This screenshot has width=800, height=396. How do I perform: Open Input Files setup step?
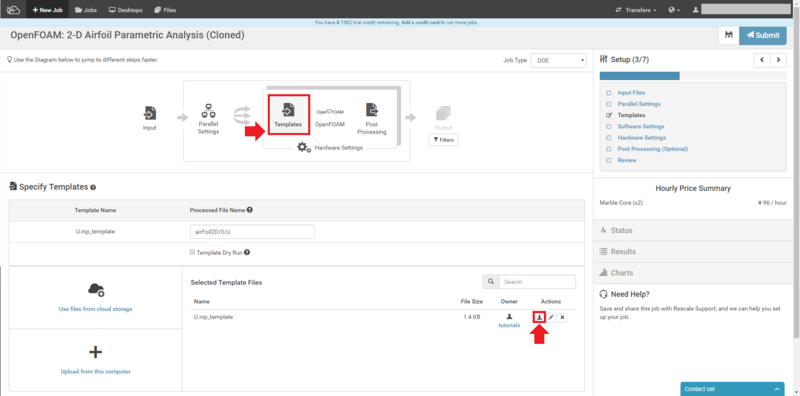click(x=631, y=93)
